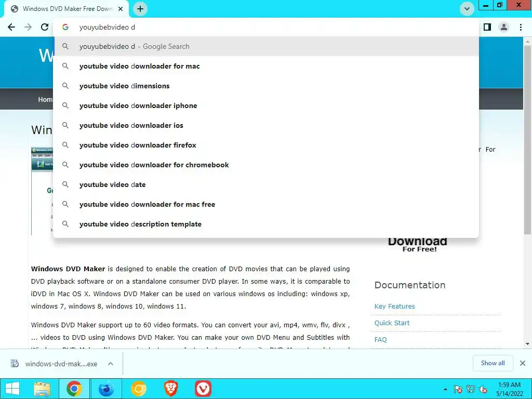Image resolution: width=532 pixels, height=399 pixels.
Task: Select the Windows DVD Maker Free Download tab
Action: [66, 9]
